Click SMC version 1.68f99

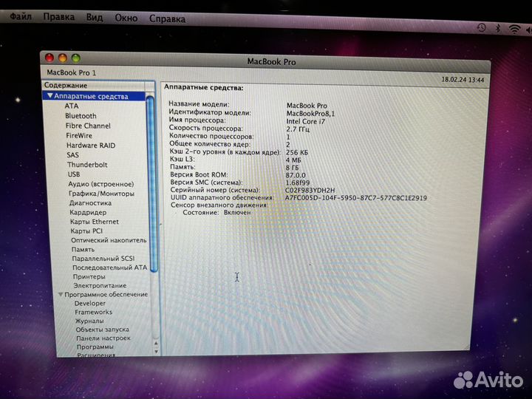point(298,183)
